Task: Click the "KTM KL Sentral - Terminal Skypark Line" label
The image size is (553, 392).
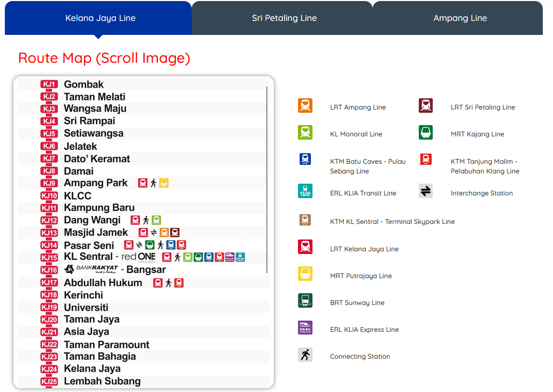Action: point(392,222)
